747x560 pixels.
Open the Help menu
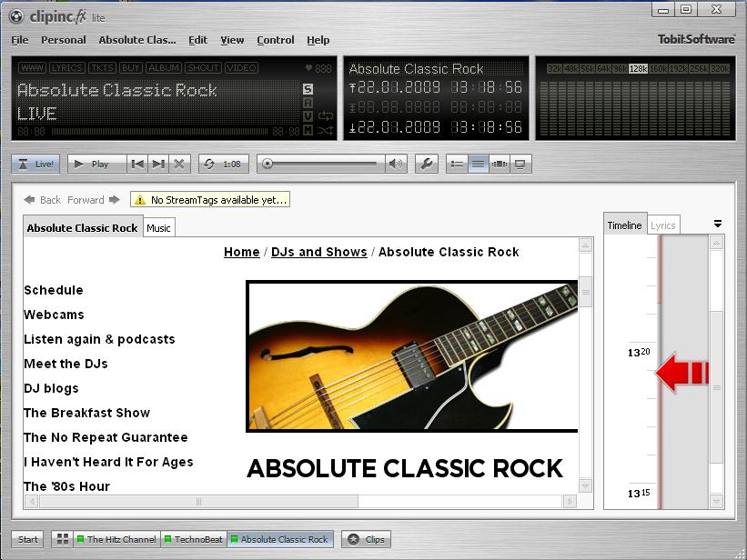pyautogui.click(x=318, y=40)
